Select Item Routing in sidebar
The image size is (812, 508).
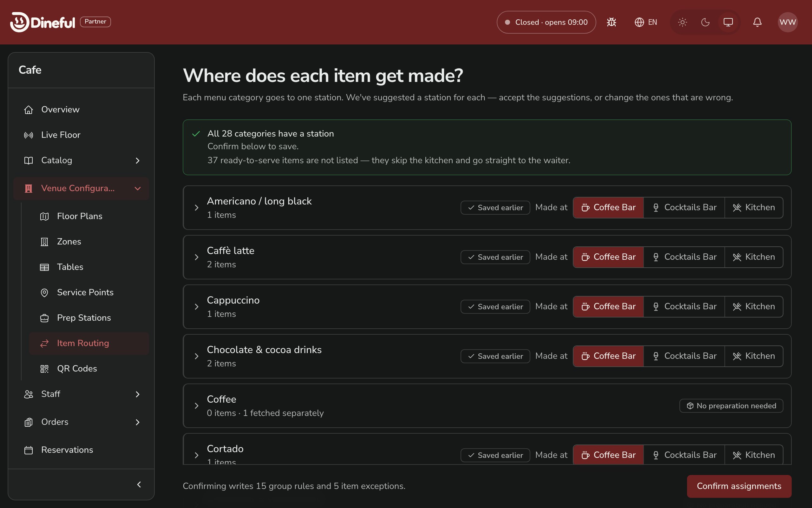(x=89, y=343)
